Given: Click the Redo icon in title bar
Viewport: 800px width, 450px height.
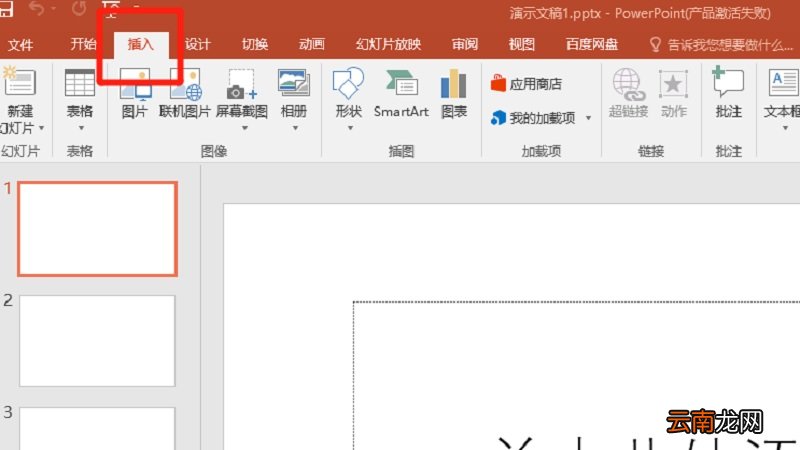Looking at the screenshot, I should [x=79, y=8].
